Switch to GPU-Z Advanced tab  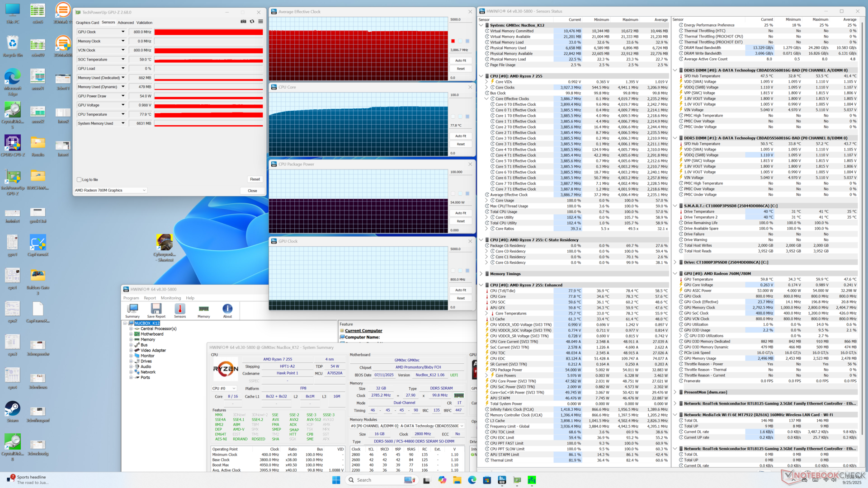pos(126,23)
